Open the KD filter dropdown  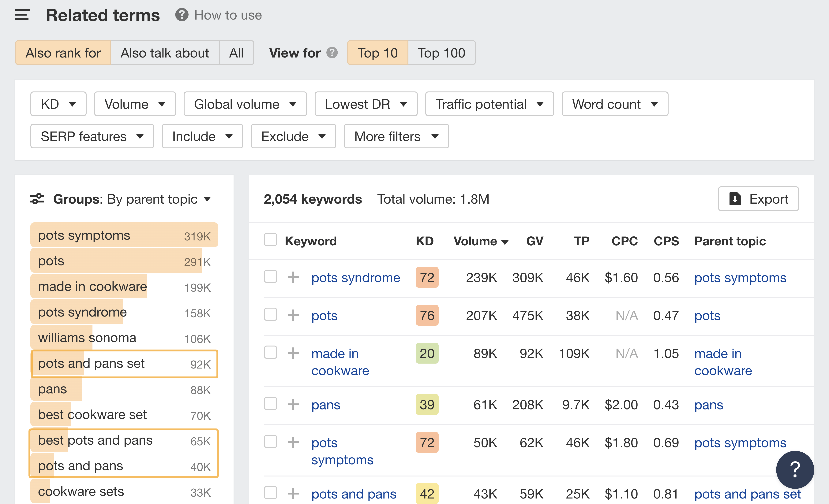coord(58,104)
